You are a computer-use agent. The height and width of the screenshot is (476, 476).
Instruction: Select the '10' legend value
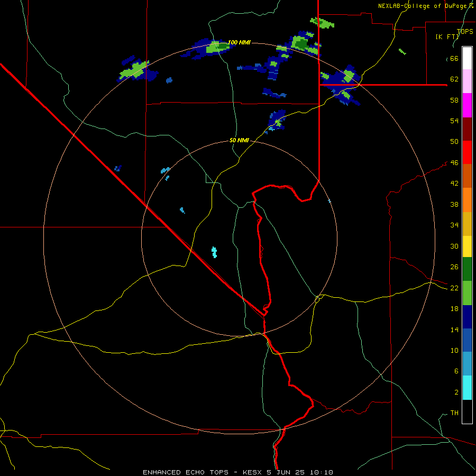pyautogui.click(x=454, y=350)
